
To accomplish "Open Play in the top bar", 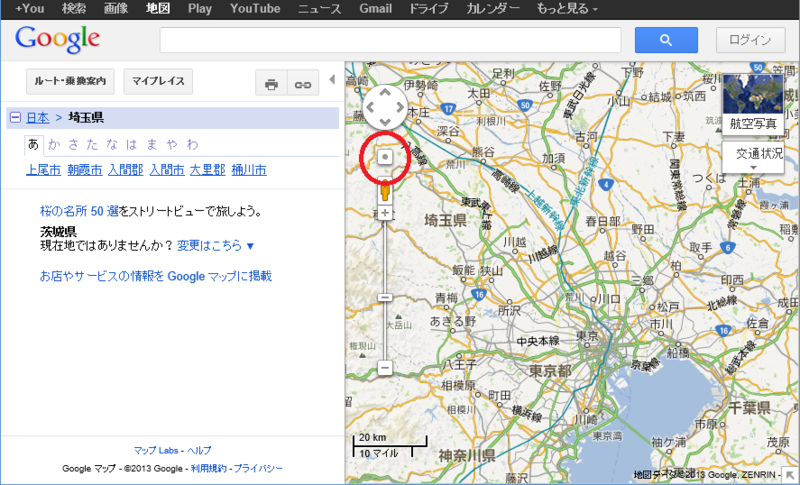I will pyautogui.click(x=199, y=9).
